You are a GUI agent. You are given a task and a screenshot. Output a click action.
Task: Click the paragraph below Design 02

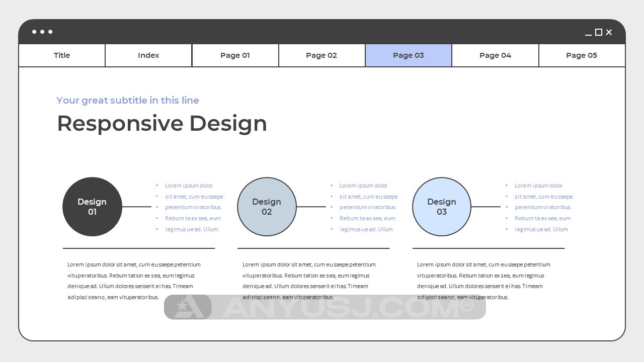tap(309, 281)
